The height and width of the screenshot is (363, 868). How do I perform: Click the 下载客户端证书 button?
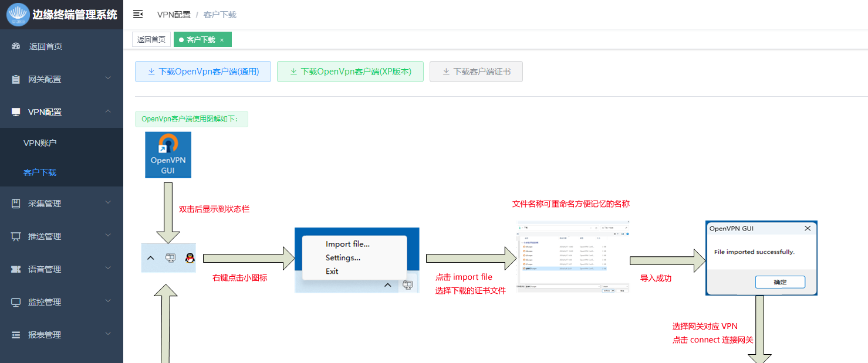[x=476, y=72]
